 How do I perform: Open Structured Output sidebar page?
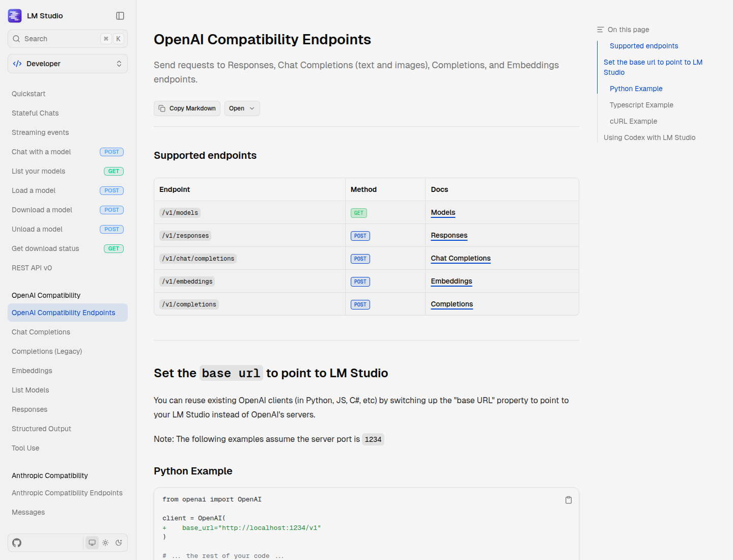[41, 429]
